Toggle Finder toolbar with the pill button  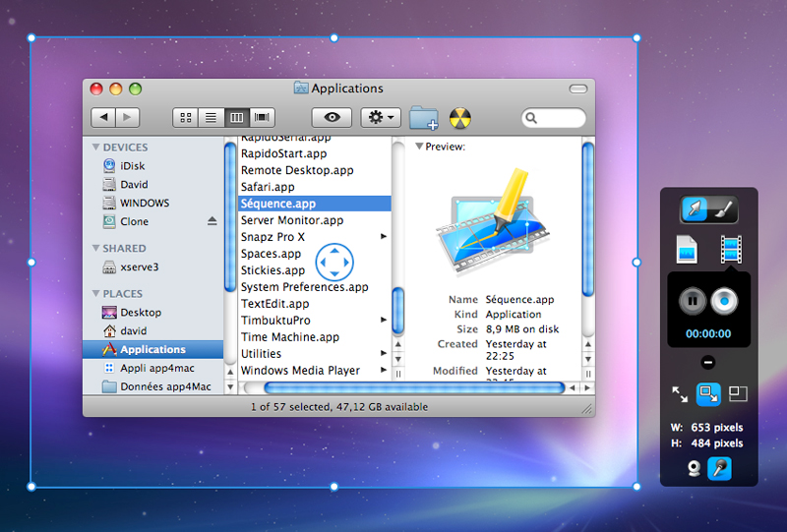578,89
